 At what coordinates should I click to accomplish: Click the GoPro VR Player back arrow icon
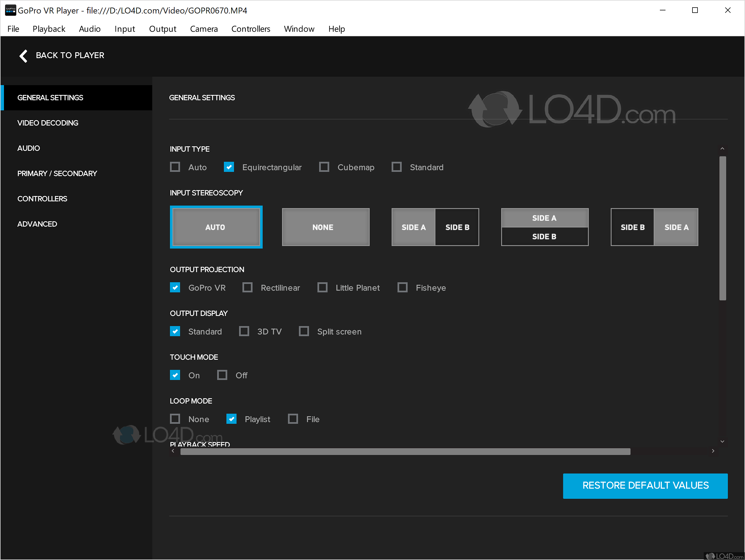(22, 55)
